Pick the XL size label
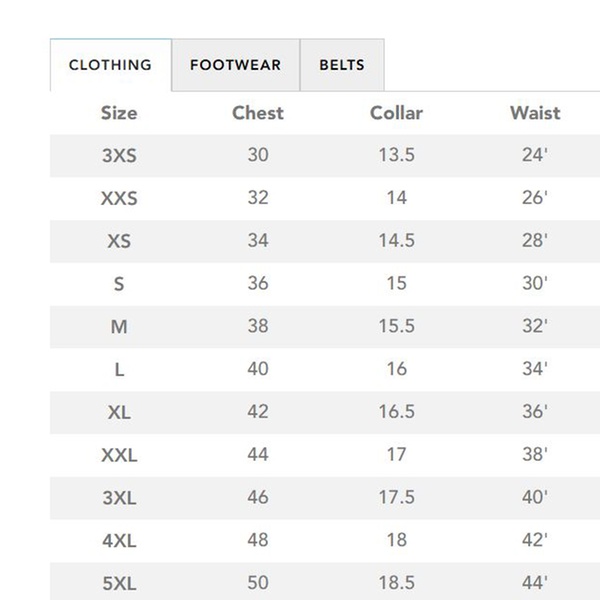600x600 pixels. coord(119,412)
